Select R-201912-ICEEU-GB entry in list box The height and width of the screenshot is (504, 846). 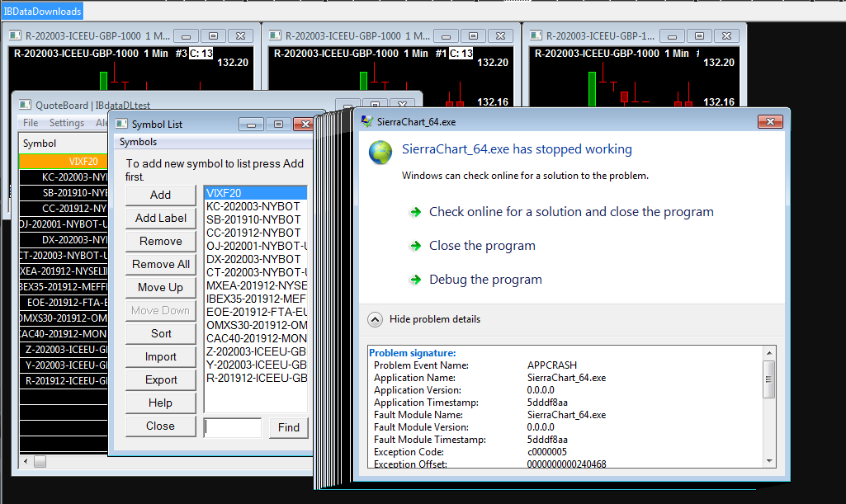(256, 378)
